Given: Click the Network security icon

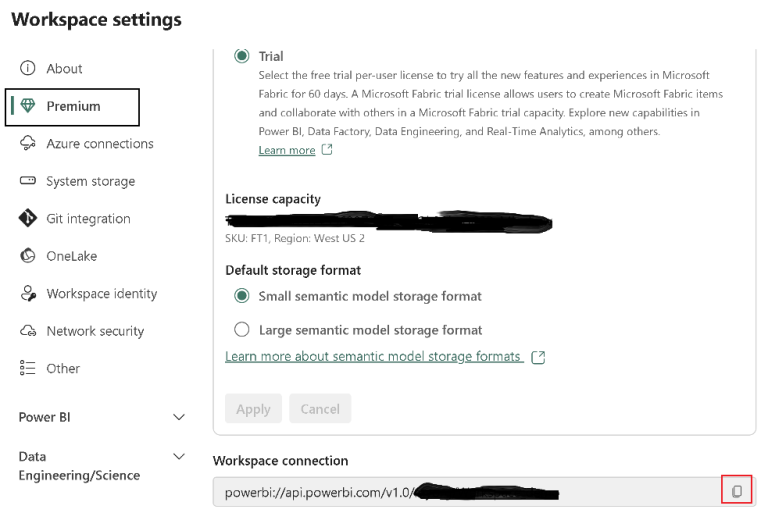Looking at the screenshot, I should coord(28,331).
